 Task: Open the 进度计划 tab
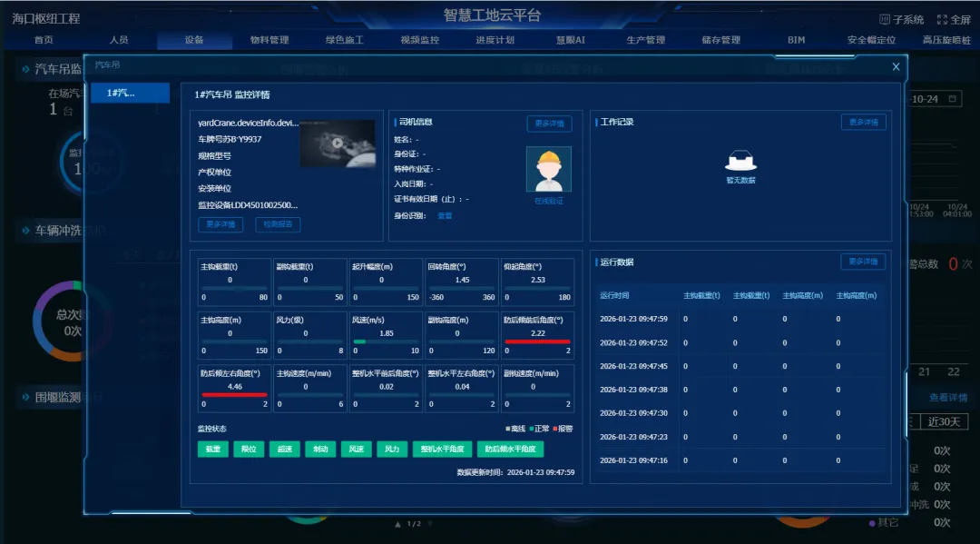coord(495,39)
